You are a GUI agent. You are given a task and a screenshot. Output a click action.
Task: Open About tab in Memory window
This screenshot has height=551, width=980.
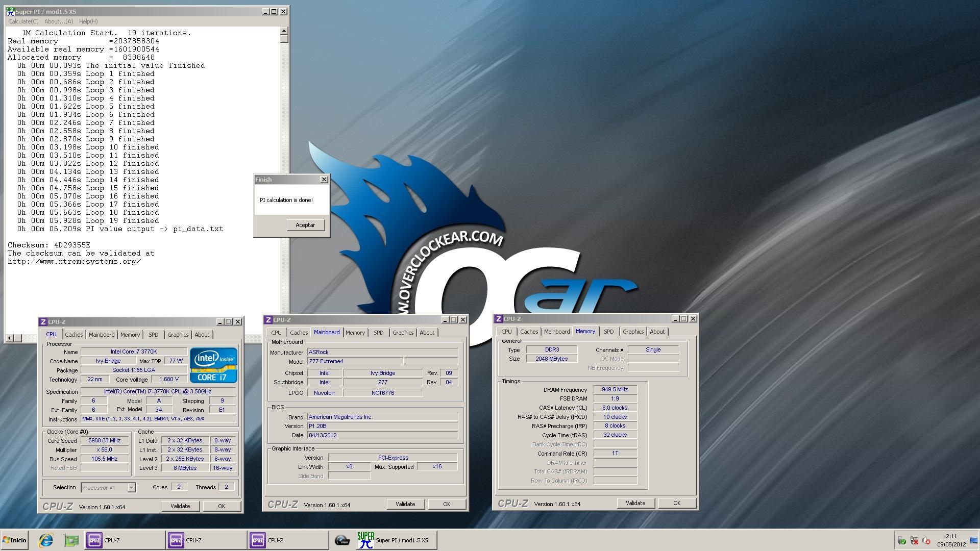(657, 332)
